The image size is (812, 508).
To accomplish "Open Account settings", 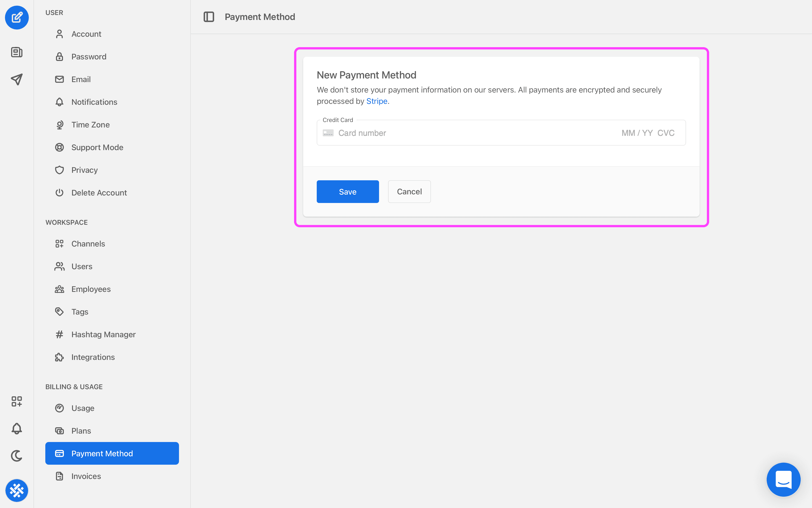I will 112,34.
